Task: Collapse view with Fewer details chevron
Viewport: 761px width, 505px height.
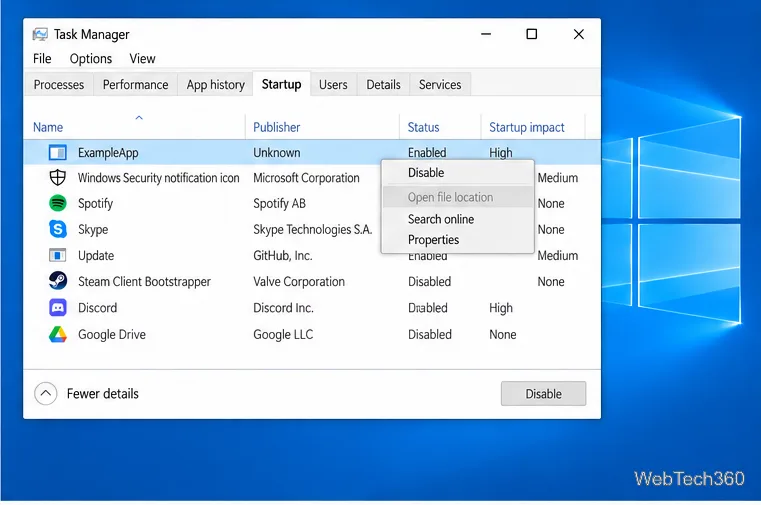Action: click(x=46, y=393)
